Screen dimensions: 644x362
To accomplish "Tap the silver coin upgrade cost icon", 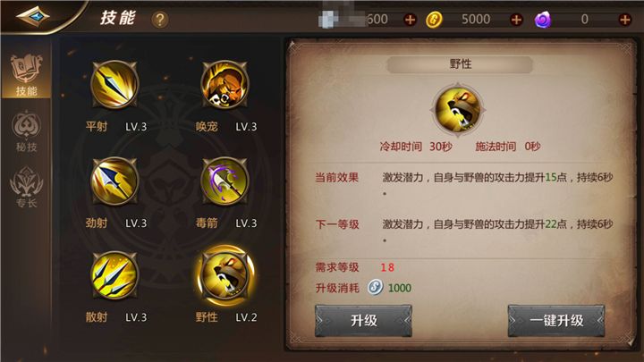I will [375, 287].
